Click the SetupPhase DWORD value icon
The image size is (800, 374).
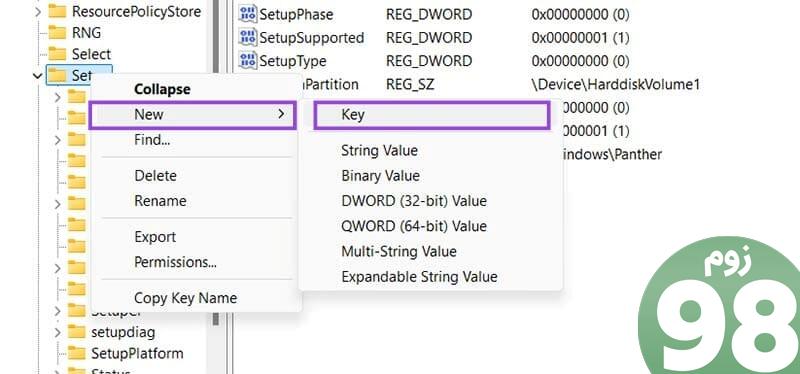tap(248, 14)
